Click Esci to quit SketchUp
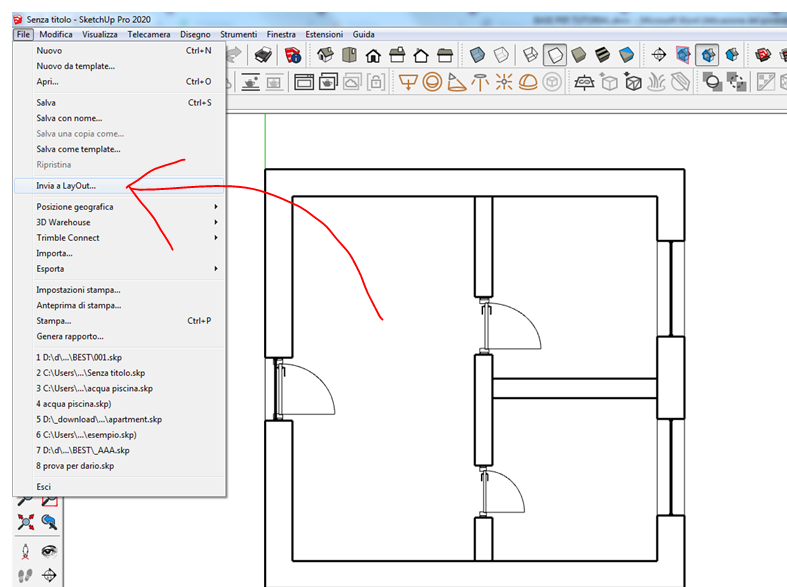 coord(43,486)
